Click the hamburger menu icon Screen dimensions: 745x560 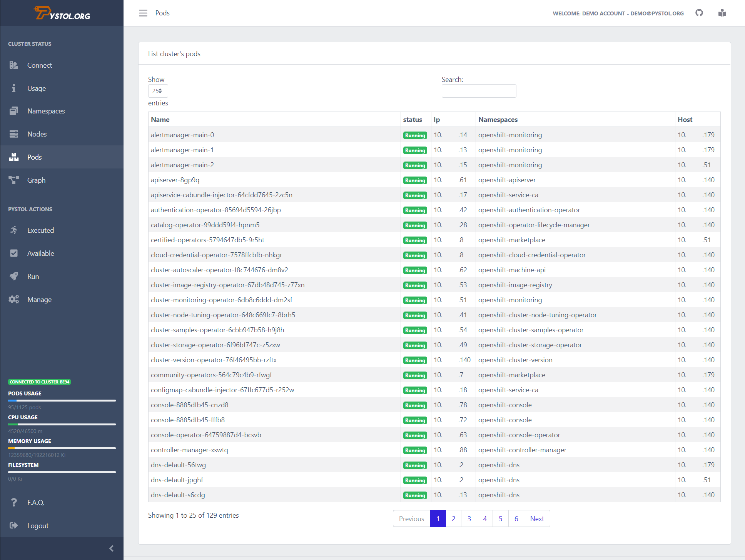click(x=143, y=13)
